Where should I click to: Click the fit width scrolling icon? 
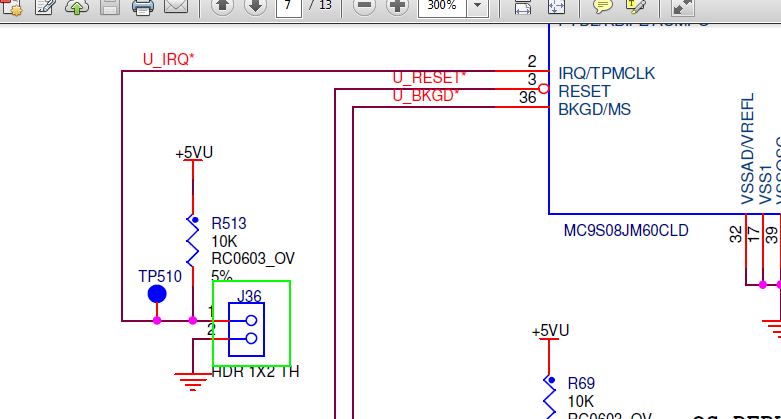coord(522,7)
